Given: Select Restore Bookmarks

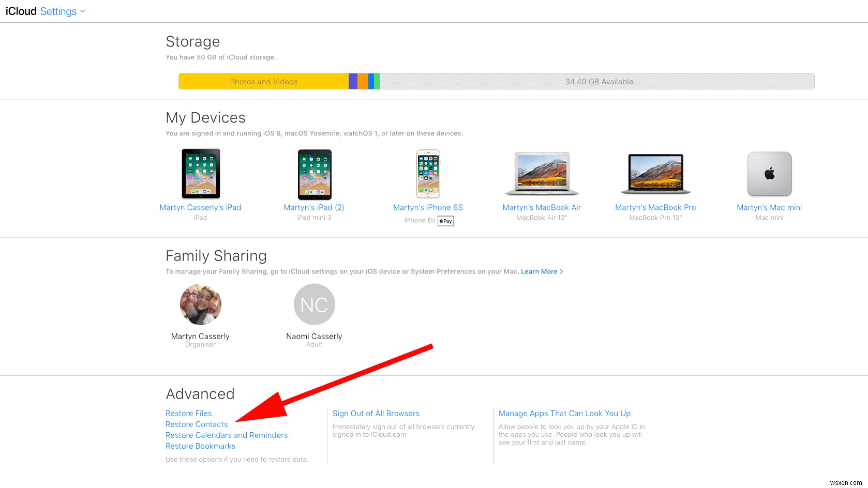Looking at the screenshot, I should pyautogui.click(x=200, y=446).
